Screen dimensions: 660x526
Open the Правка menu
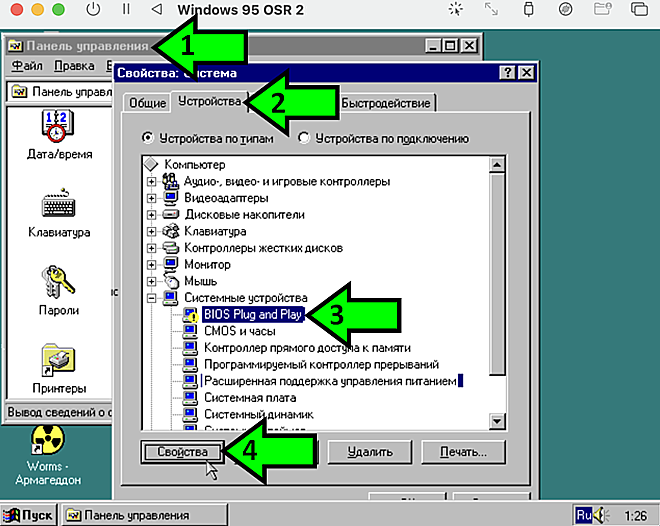(x=74, y=66)
